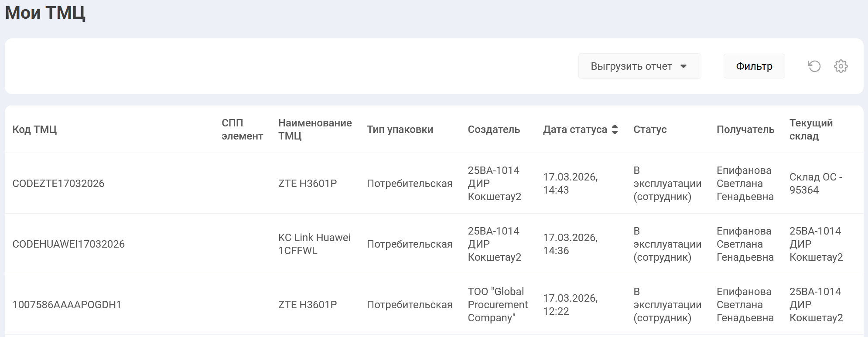Click the Наименование ТМЦ column header

tap(314, 129)
